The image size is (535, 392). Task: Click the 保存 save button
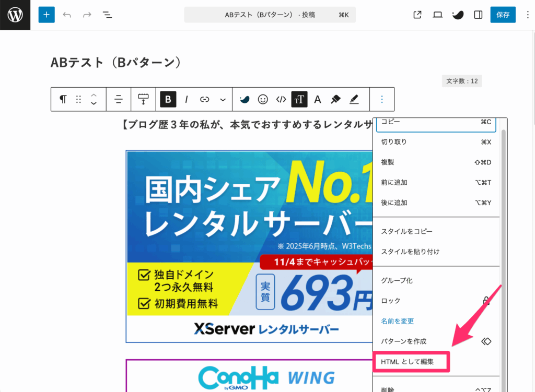coord(503,15)
